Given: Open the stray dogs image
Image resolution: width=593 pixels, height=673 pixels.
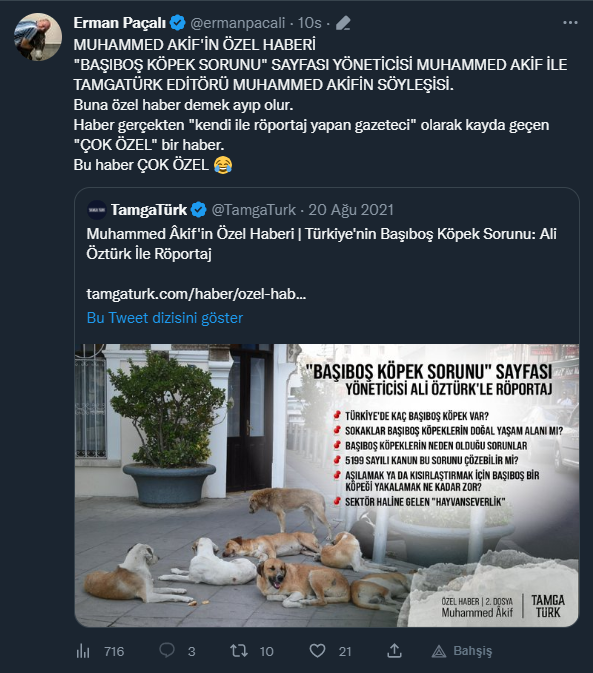Looking at the screenshot, I should (327, 485).
